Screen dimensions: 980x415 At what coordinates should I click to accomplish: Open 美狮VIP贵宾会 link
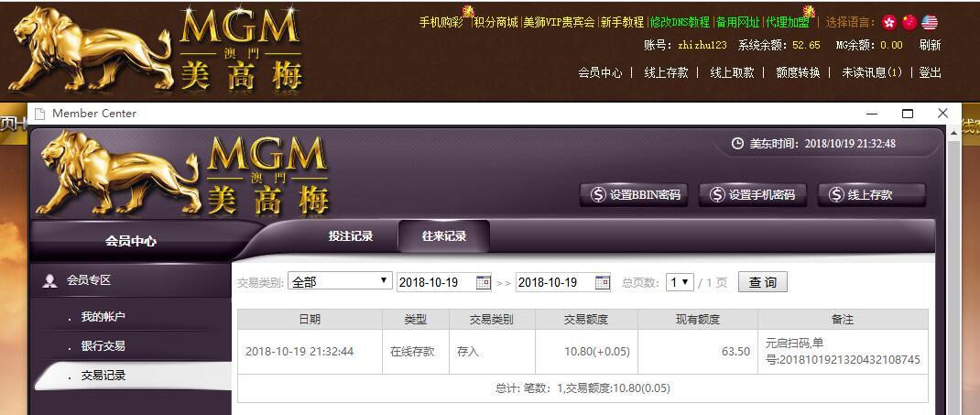tap(559, 23)
